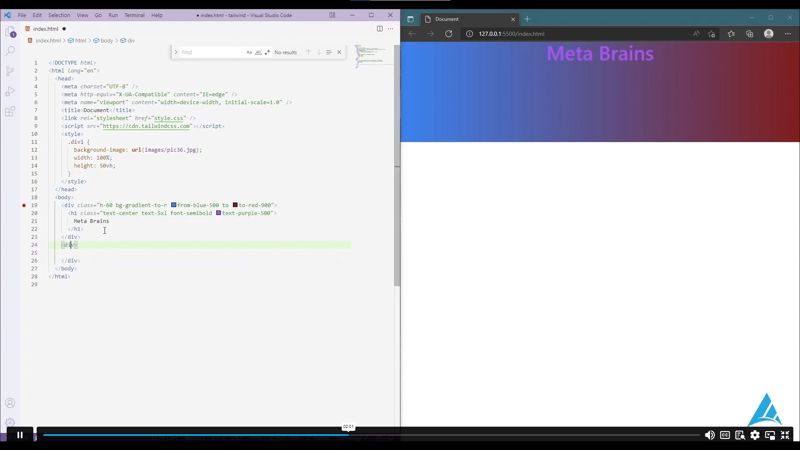This screenshot has width=800, height=450.
Task: Toggle breakpoint on line 19
Action: 24,205
